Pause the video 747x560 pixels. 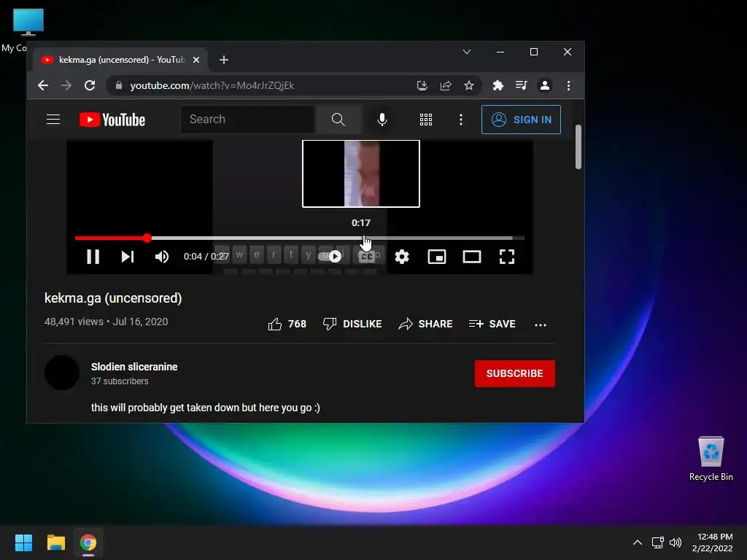pyautogui.click(x=93, y=257)
